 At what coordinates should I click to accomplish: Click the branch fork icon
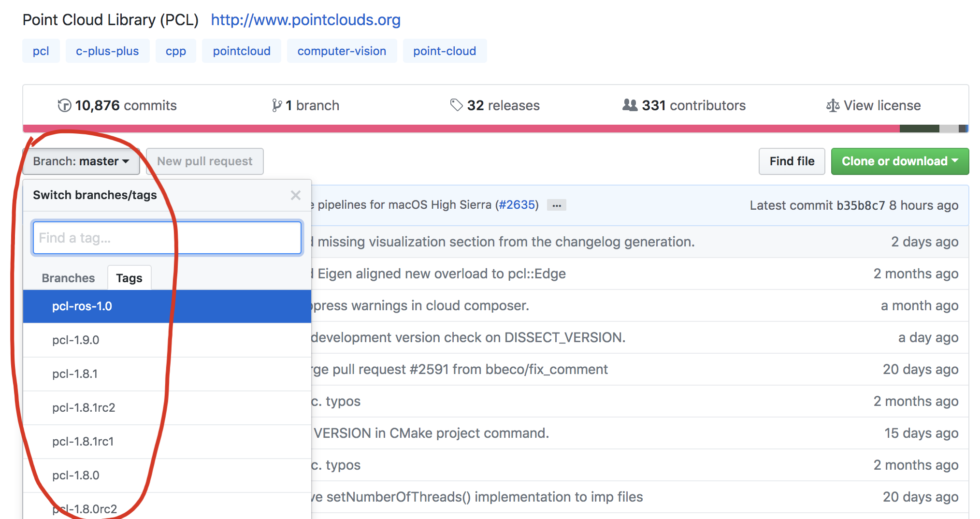click(277, 105)
